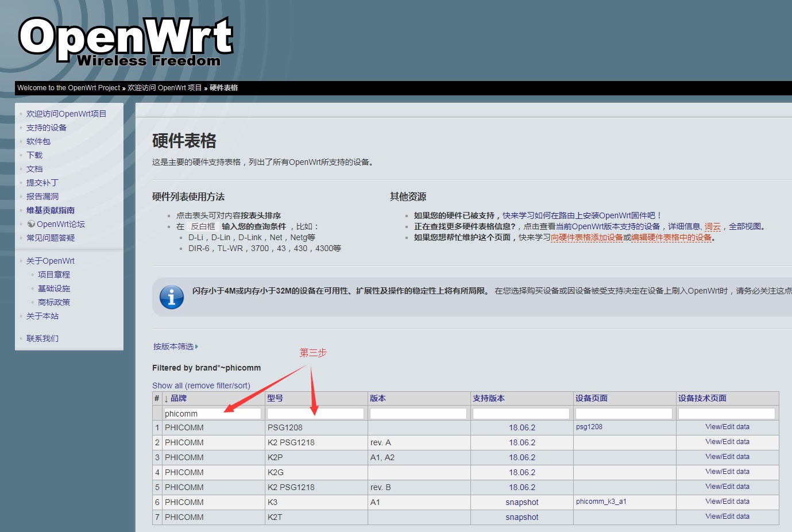The width and height of the screenshot is (792, 532).
Task: Open View/Edit data for K2 rev. B row
Action: [728, 487]
